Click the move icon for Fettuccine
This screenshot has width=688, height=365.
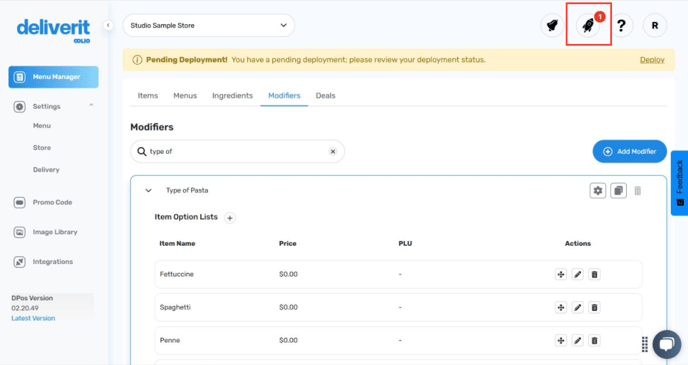(x=561, y=275)
